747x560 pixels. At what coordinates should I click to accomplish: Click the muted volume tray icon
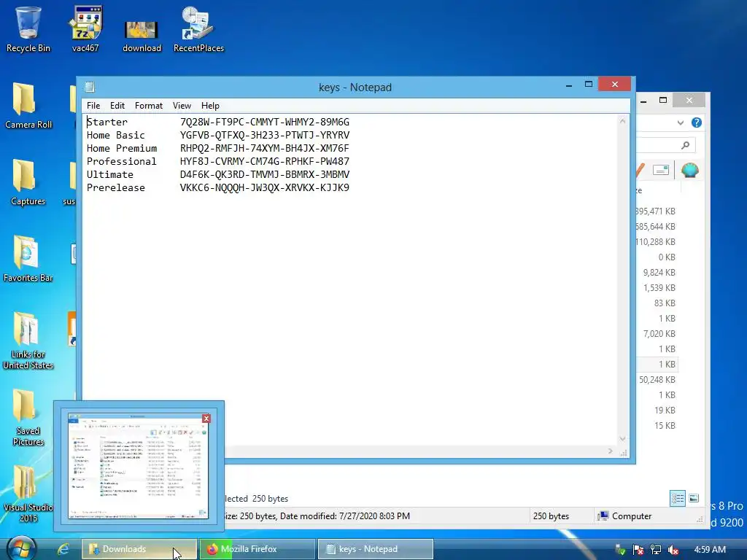point(673,550)
